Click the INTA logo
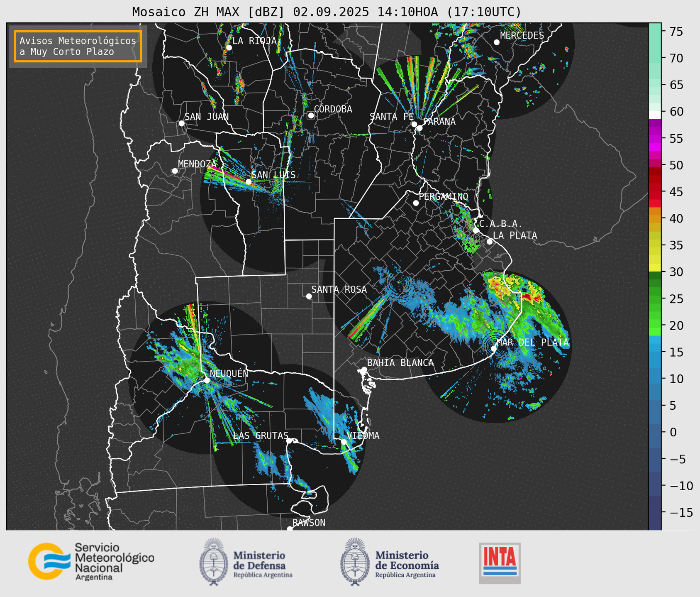The image size is (700, 597). [500, 563]
